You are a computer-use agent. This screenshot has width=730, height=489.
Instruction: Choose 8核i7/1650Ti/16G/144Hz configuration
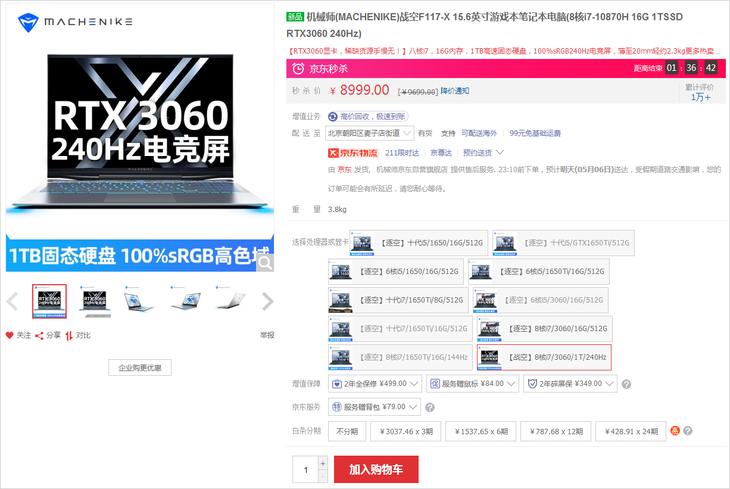[400, 358]
